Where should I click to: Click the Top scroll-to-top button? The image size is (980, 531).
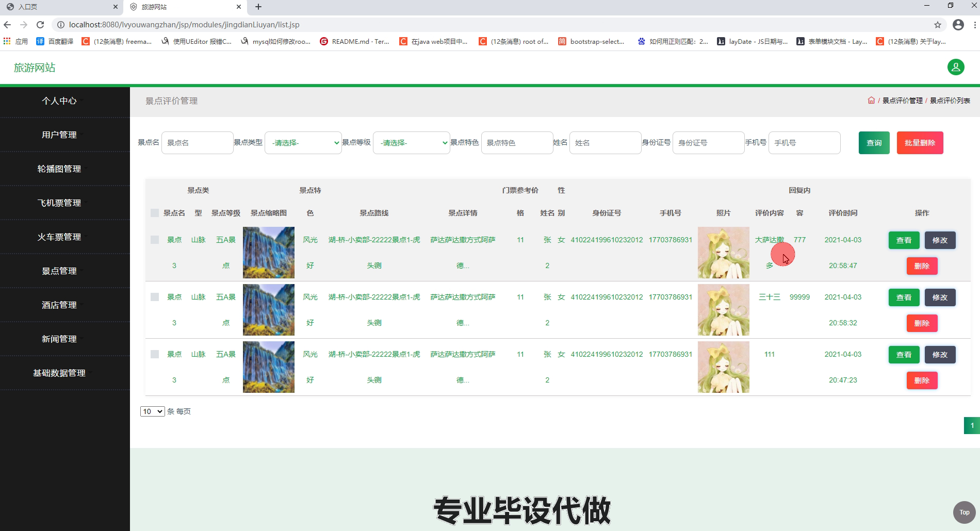point(964,512)
